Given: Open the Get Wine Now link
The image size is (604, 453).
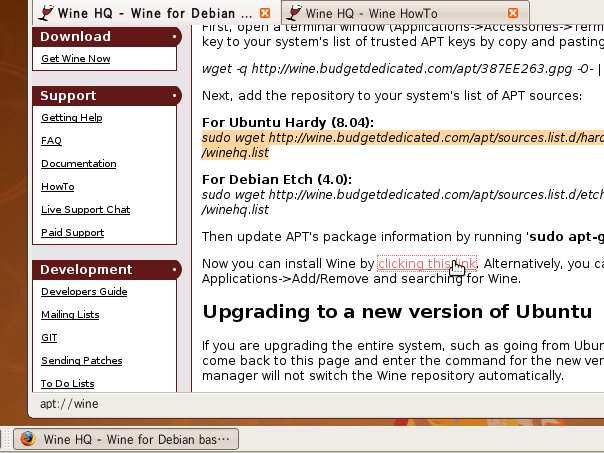Looking at the screenshot, I should click(x=76, y=59).
